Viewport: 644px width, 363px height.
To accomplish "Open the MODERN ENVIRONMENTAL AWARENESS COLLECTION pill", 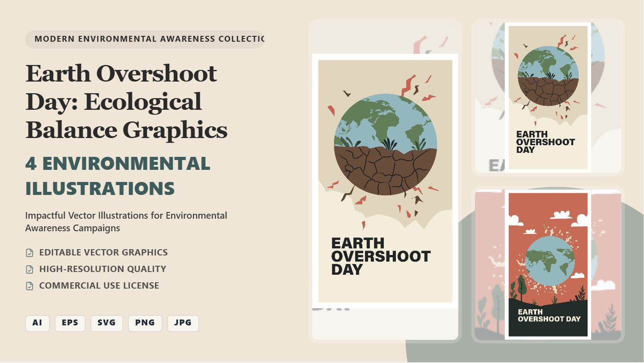I will (x=145, y=39).
